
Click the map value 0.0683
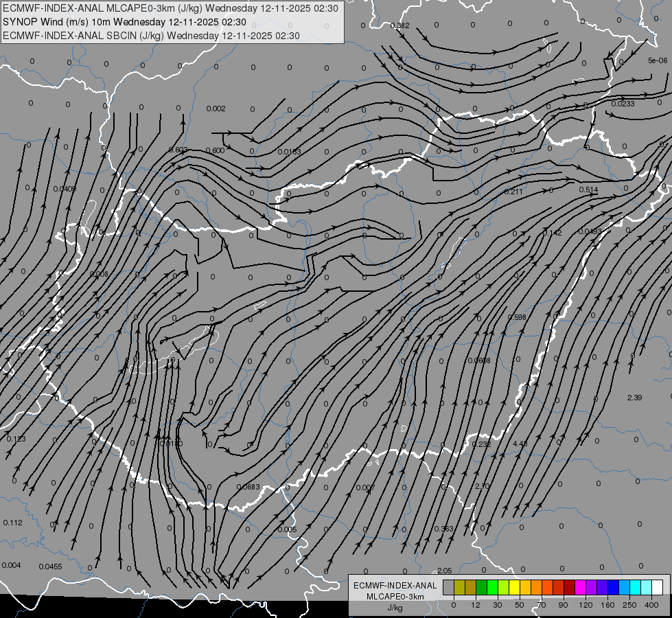(248, 487)
